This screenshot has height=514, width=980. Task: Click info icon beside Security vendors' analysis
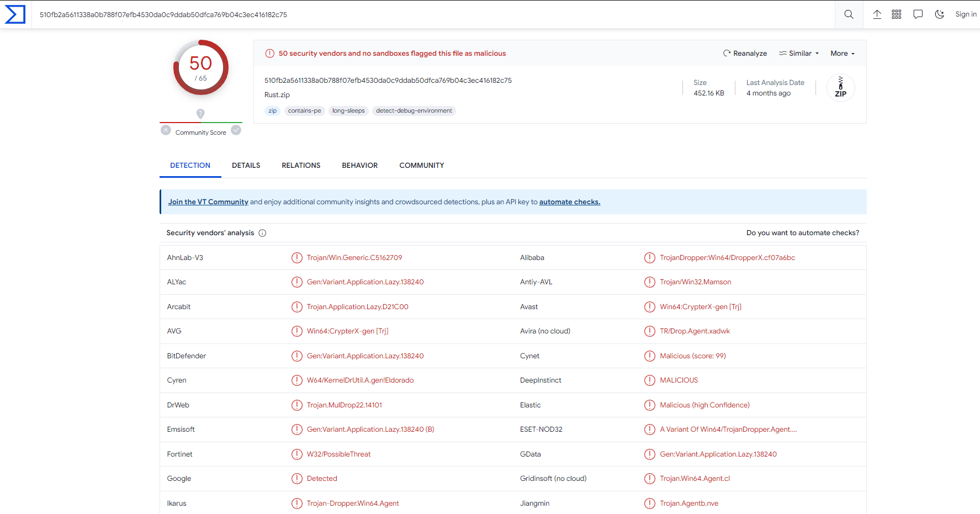coord(262,233)
